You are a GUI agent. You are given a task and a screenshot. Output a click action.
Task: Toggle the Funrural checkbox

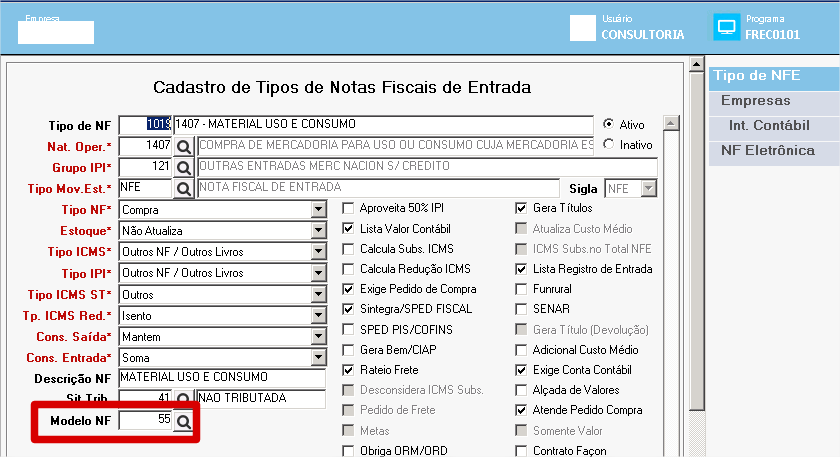click(521, 289)
